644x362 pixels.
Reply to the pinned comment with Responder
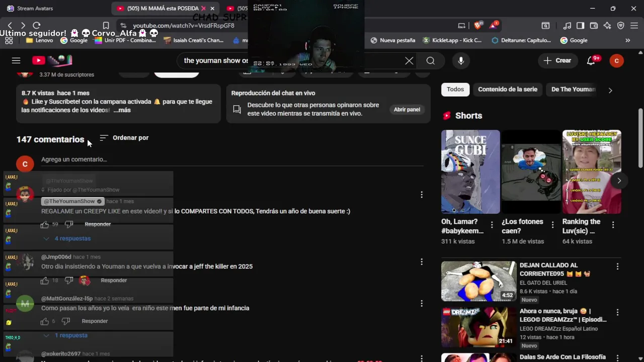[98, 224]
